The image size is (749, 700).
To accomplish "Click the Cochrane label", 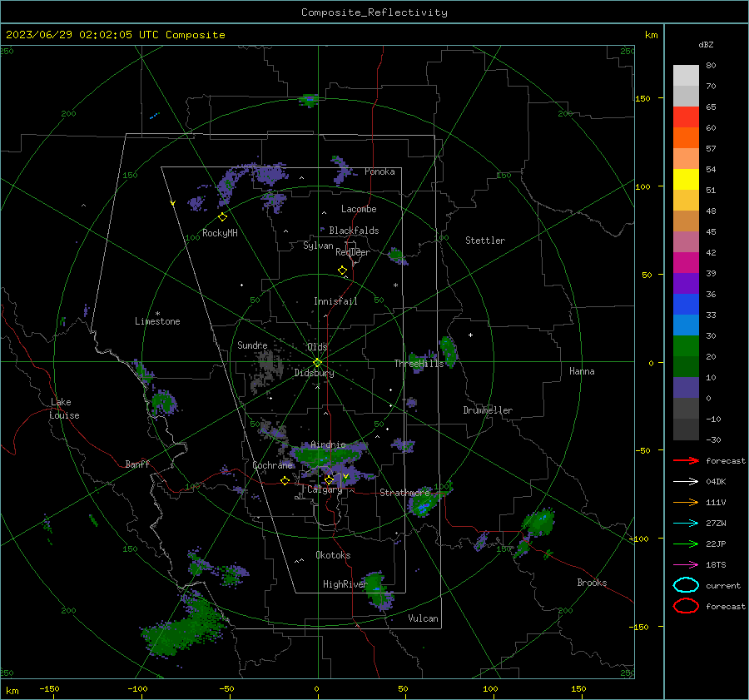I will (x=272, y=465).
